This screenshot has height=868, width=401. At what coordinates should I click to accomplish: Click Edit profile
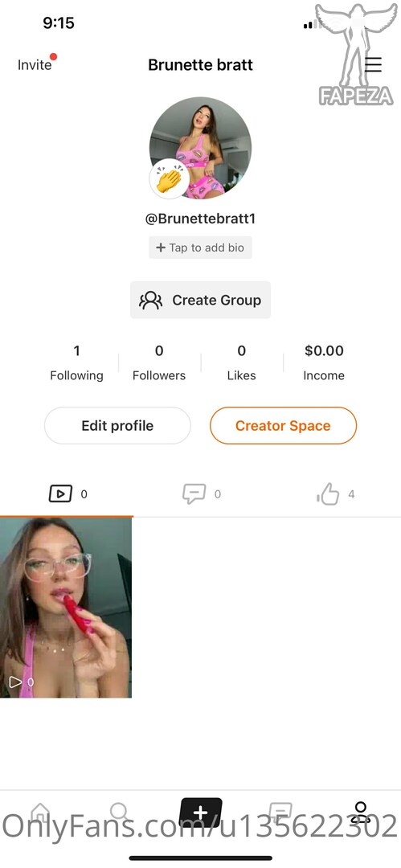tap(117, 426)
